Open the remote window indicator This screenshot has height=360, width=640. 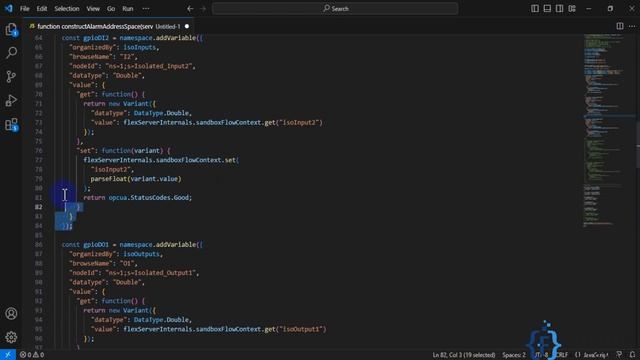8,355
